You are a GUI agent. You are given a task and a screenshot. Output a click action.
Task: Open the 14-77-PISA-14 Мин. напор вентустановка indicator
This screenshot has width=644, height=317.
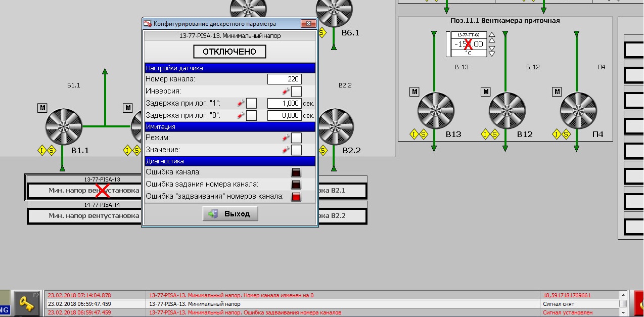[84, 215]
